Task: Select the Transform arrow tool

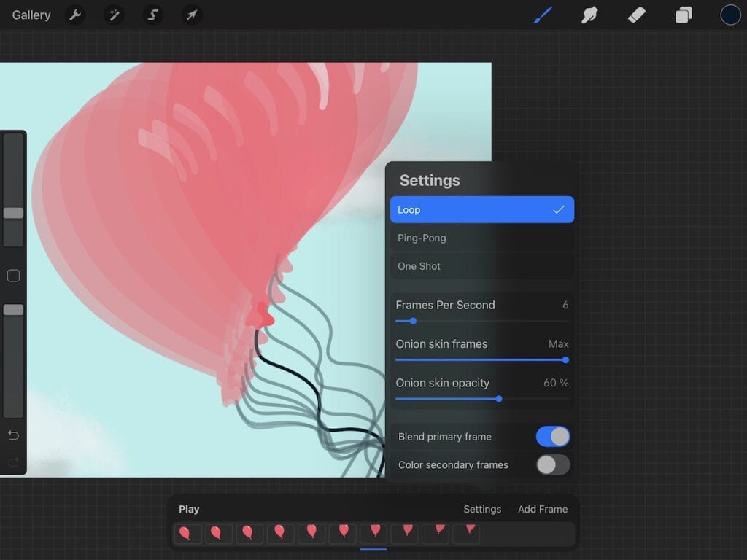Action: (x=192, y=15)
